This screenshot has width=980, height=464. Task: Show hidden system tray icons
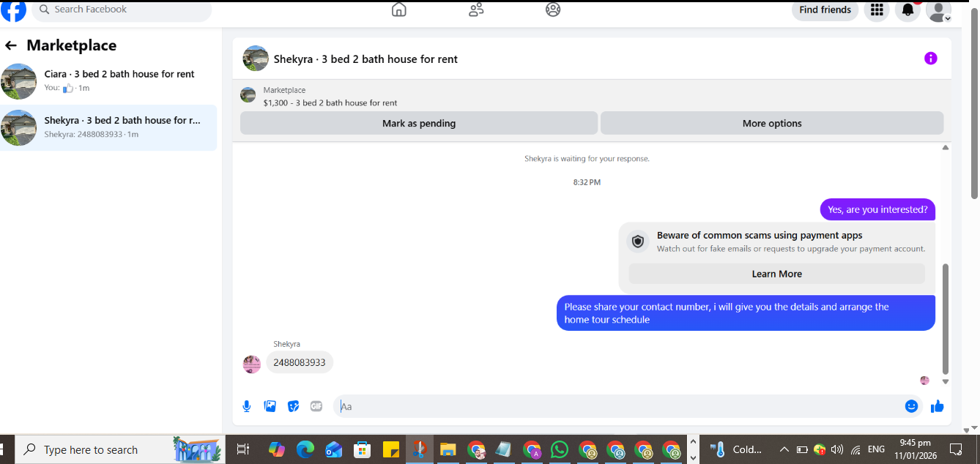pyautogui.click(x=784, y=449)
